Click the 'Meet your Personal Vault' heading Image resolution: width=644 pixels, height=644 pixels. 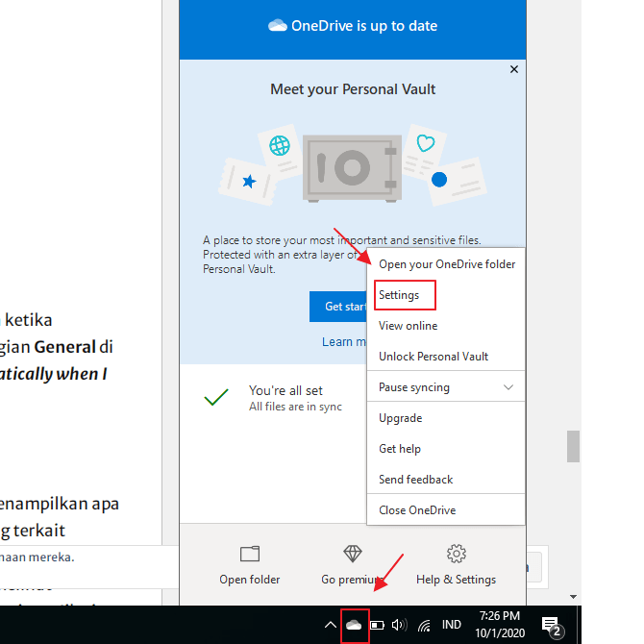[353, 89]
